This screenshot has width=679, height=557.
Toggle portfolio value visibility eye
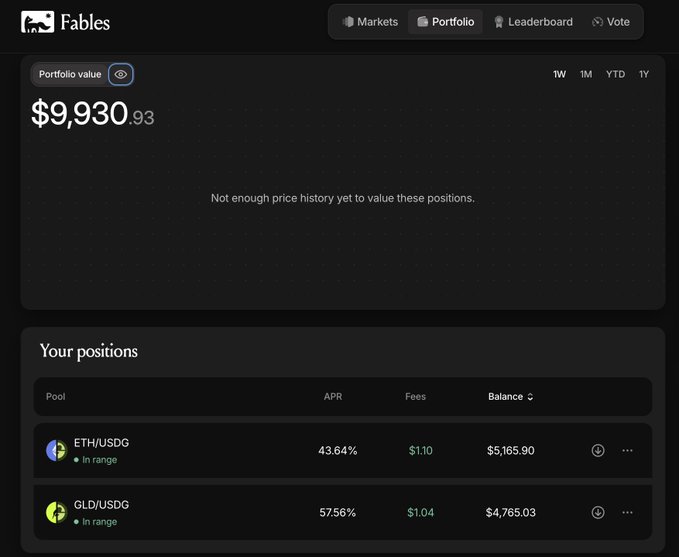(121, 74)
